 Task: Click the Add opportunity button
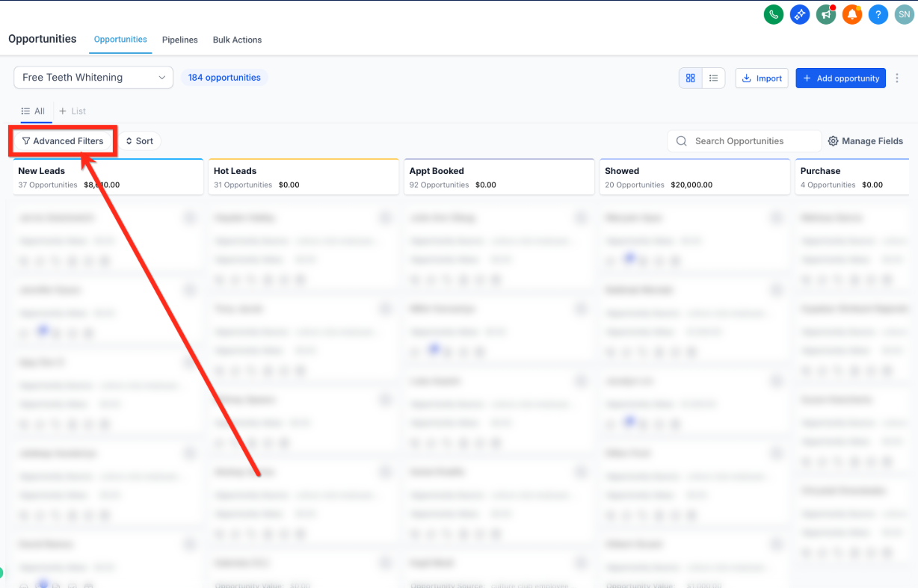840,78
